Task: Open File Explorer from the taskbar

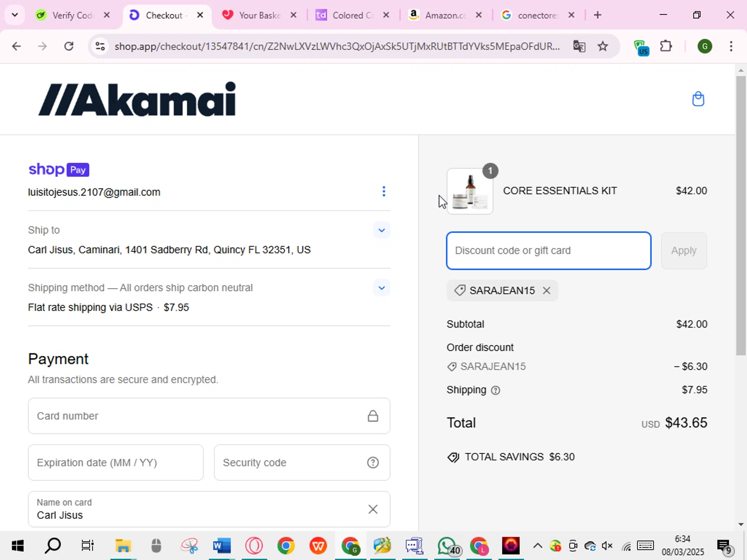Action: point(123,546)
